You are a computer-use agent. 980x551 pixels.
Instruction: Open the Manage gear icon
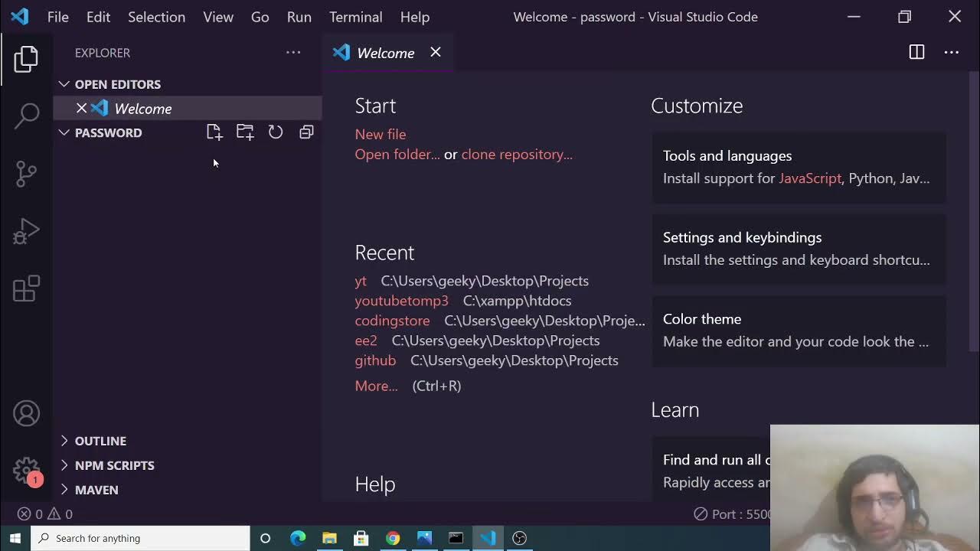[26, 470]
